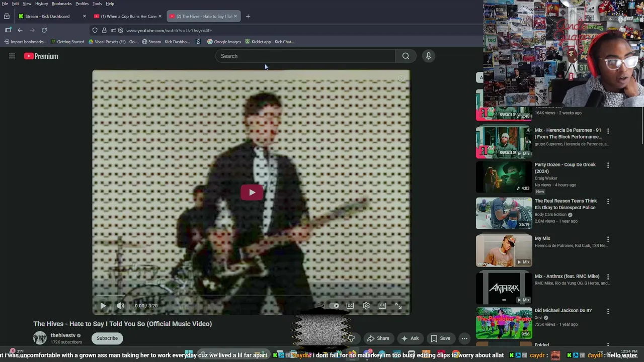The width and height of the screenshot is (644, 362).
Task: Open the Kicklet.app bookmark
Action: click(x=270, y=42)
